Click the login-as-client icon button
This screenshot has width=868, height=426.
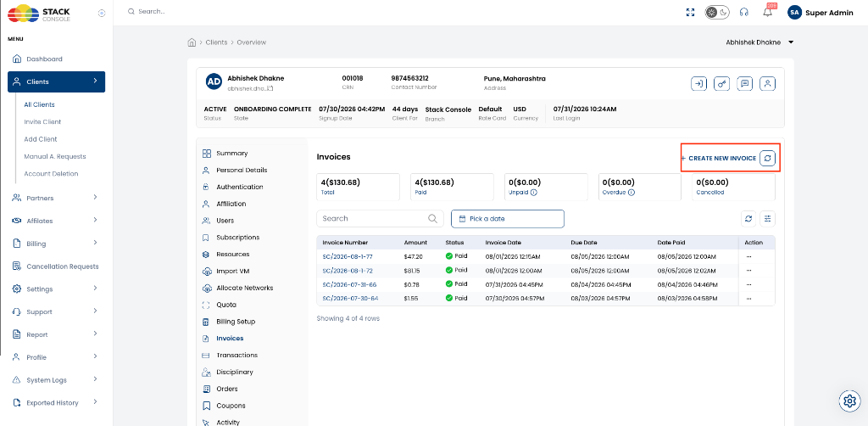tap(698, 84)
